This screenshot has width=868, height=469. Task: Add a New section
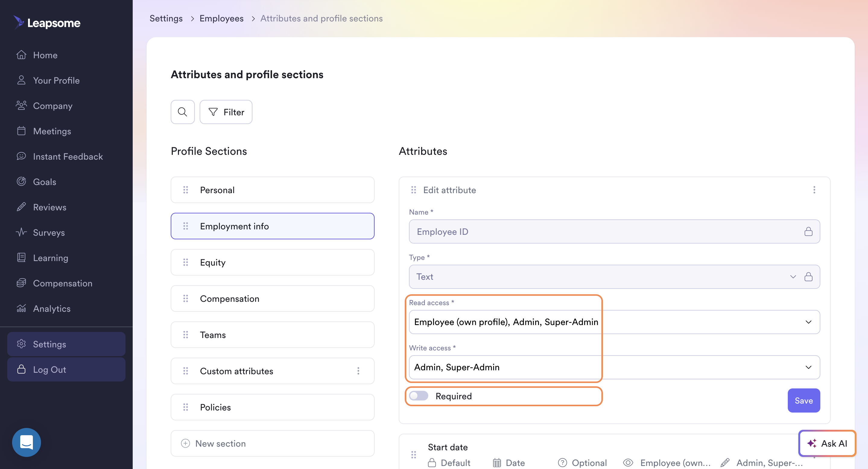click(272, 443)
